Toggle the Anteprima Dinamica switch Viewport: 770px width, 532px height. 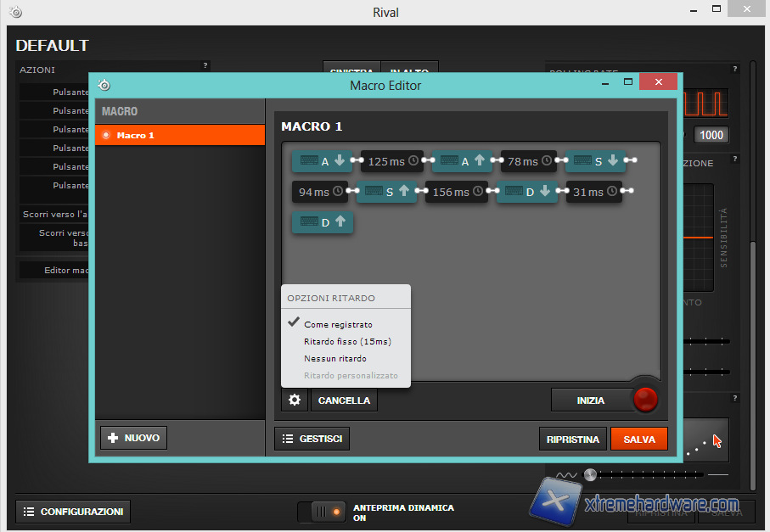coord(327,512)
